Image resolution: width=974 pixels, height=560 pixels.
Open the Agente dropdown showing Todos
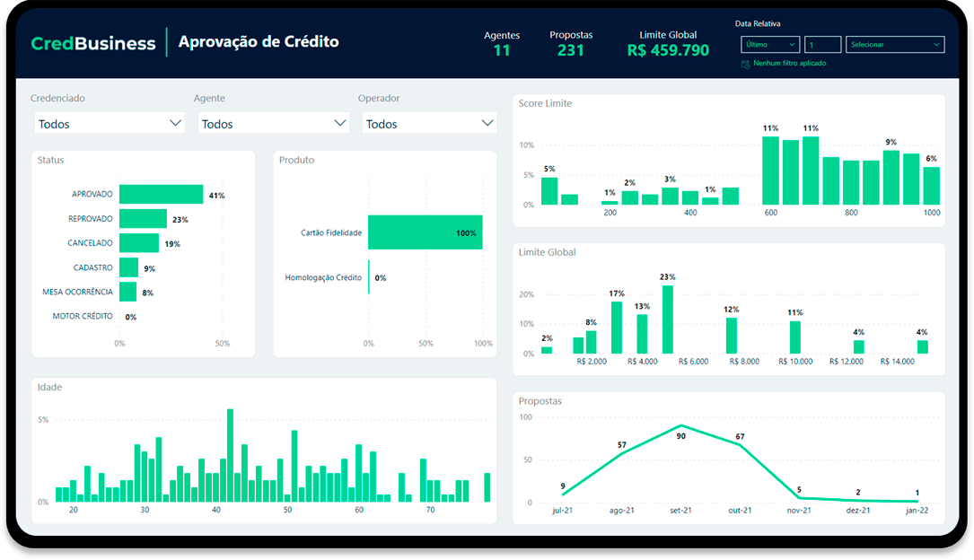pos(273,122)
